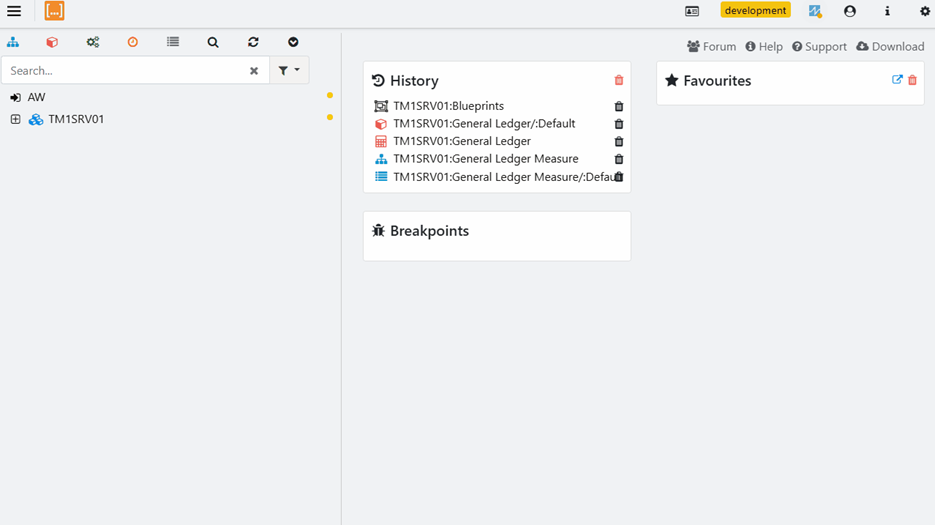Image resolution: width=935 pixels, height=525 pixels.
Task: Open the processes gears icon
Action: coord(92,42)
